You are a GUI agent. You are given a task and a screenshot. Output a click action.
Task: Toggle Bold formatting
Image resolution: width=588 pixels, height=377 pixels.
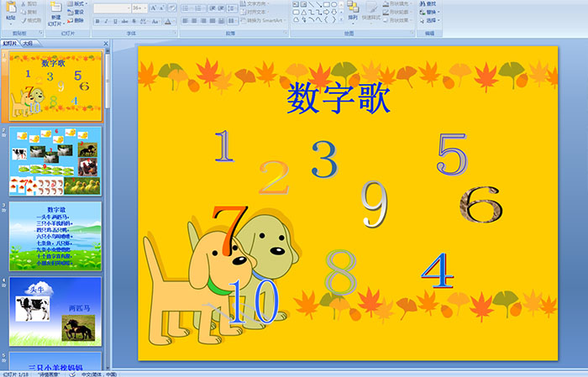[97, 20]
